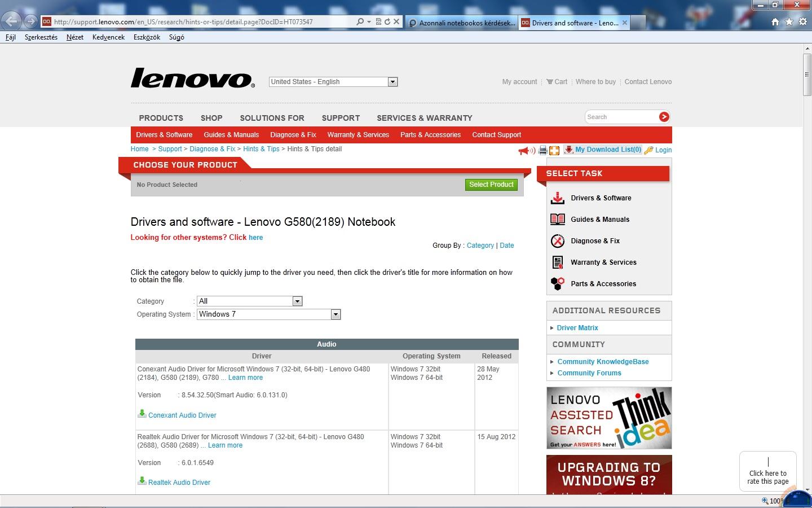This screenshot has width=812, height=508.
Task: Click the browser Back arrow button
Action: click(x=11, y=21)
